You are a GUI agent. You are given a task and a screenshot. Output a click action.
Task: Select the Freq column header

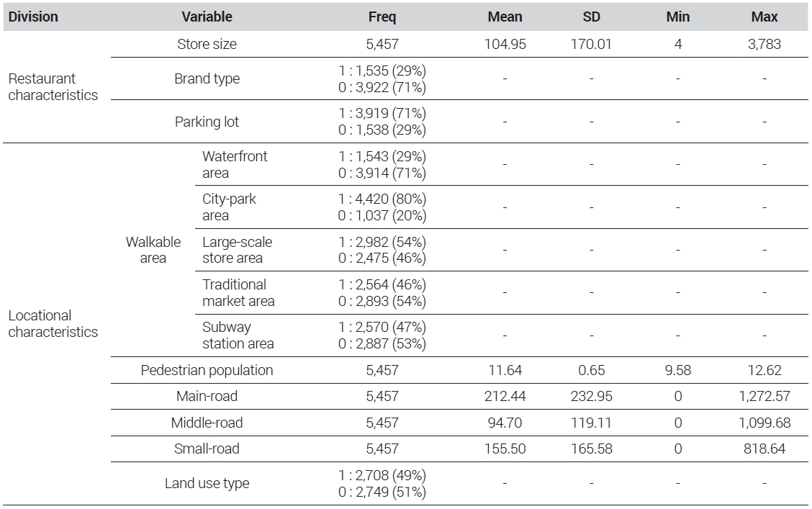[382, 17]
